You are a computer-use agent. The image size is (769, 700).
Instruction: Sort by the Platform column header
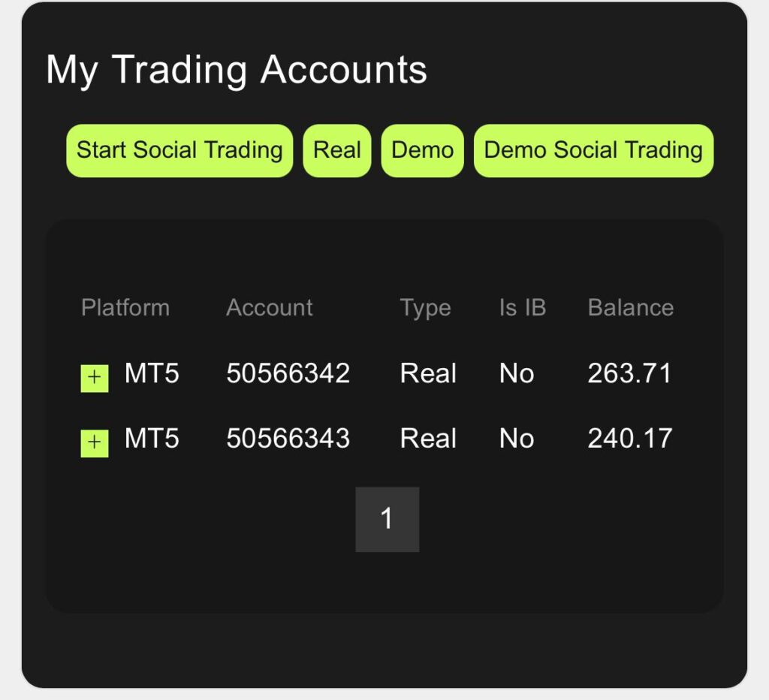[125, 307]
